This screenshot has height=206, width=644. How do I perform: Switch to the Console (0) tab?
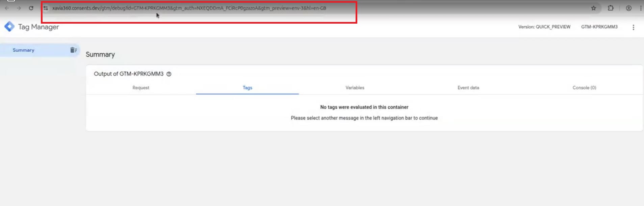584,88
